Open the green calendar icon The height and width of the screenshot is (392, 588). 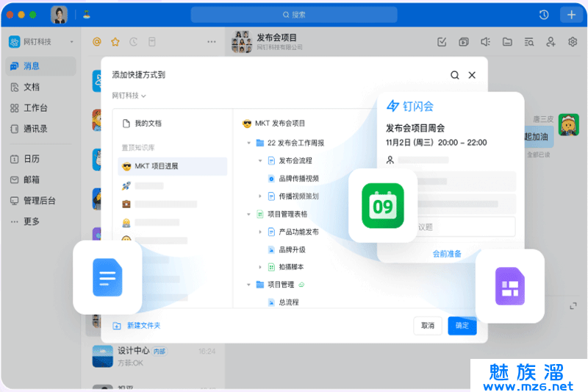(383, 205)
